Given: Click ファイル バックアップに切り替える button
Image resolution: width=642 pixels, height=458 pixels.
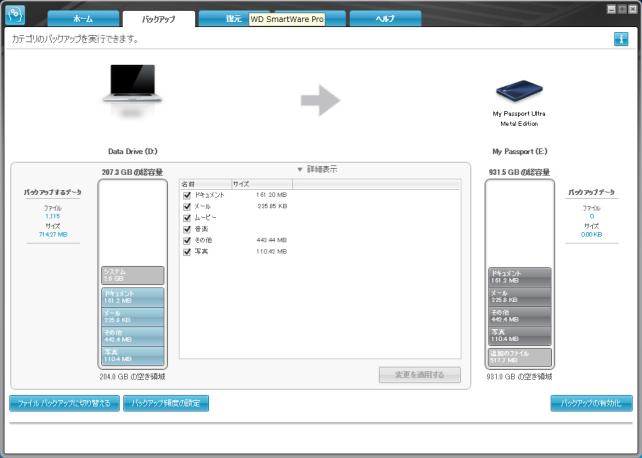Looking at the screenshot, I should click(64, 403).
